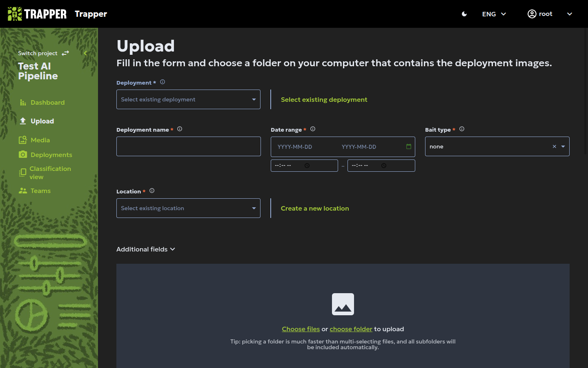The image size is (588, 368).
Task: Toggle dark mode moon icon
Action: click(464, 14)
